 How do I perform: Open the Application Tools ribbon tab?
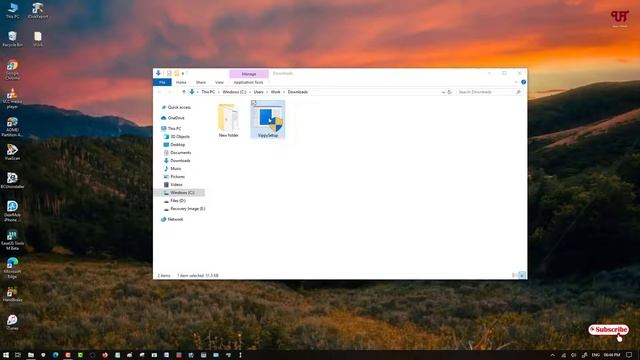coord(248,82)
